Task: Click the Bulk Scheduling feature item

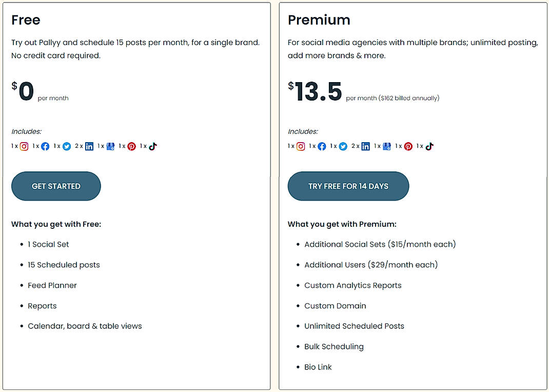Action: coord(334,347)
